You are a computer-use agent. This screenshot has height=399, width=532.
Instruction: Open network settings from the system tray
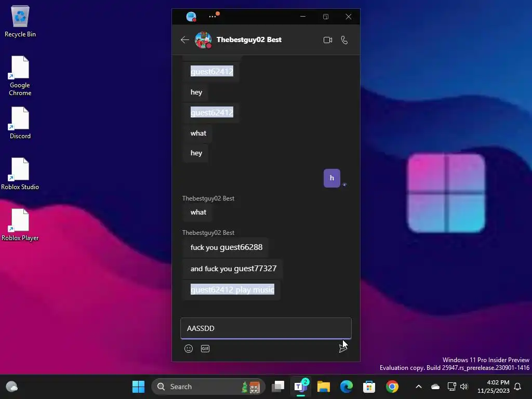coord(451,387)
